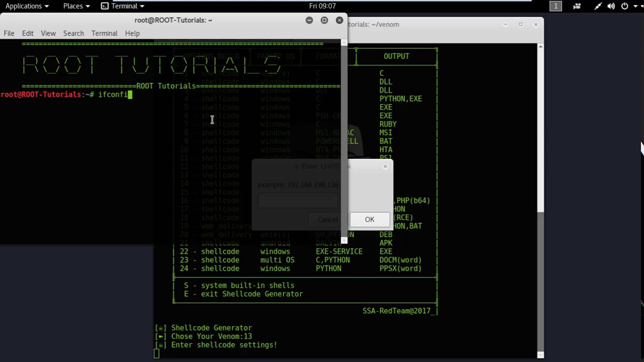The width and height of the screenshot is (644, 362).
Task: Click 'E - exit Shellcode Generator' line
Action: (x=244, y=294)
